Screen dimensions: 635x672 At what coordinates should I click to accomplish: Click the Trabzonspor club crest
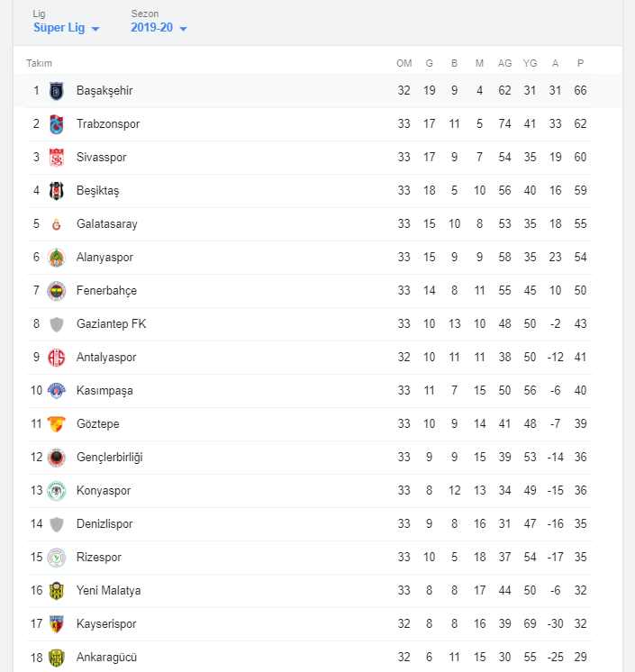tap(57, 124)
